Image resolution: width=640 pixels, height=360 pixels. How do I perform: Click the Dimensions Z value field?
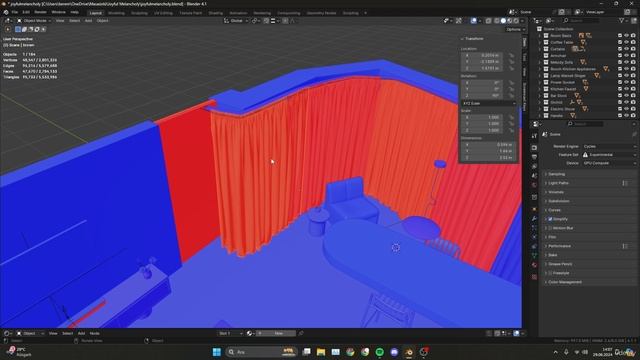pos(489,158)
